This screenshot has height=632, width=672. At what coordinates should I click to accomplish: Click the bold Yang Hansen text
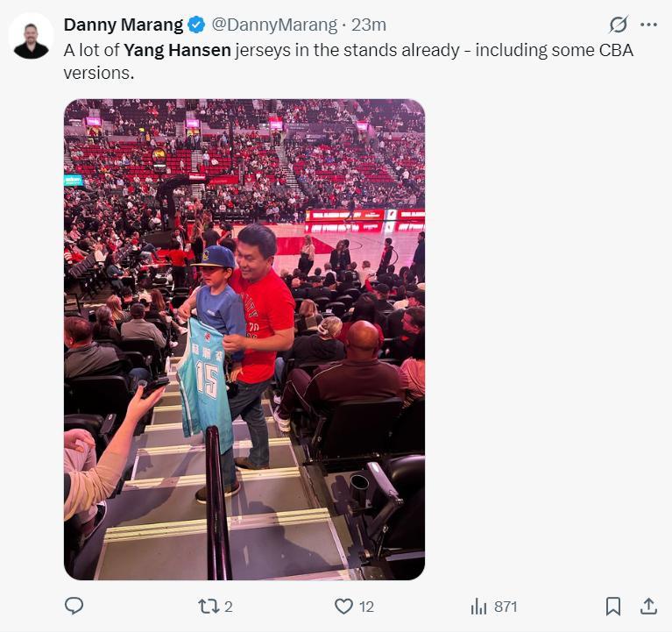click(178, 50)
